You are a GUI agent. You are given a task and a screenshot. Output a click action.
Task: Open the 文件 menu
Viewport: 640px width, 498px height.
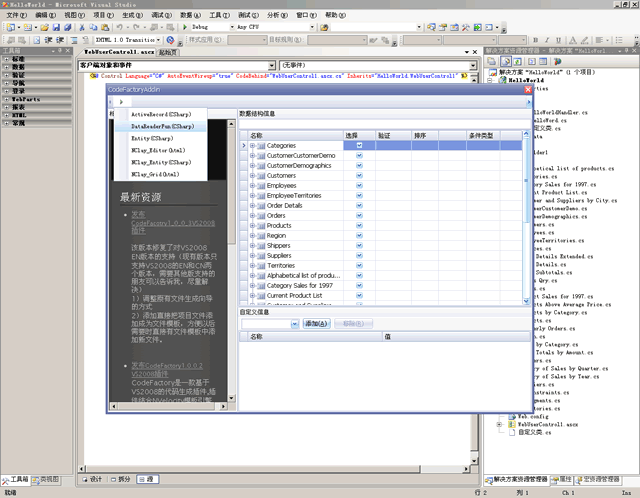click(16, 15)
